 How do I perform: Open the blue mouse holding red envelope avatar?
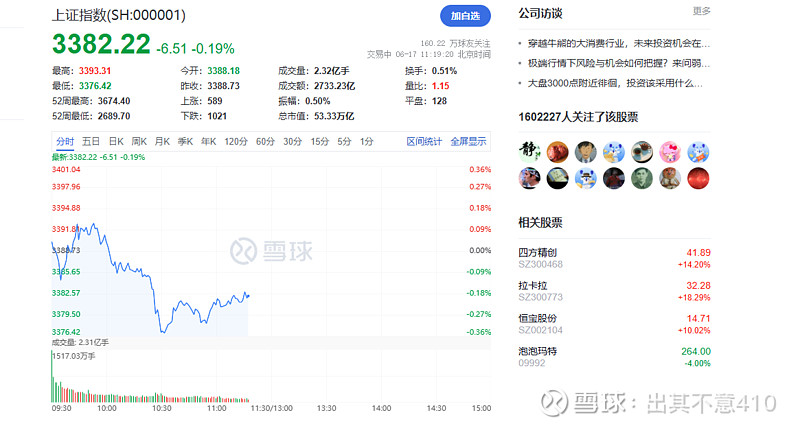click(698, 152)
